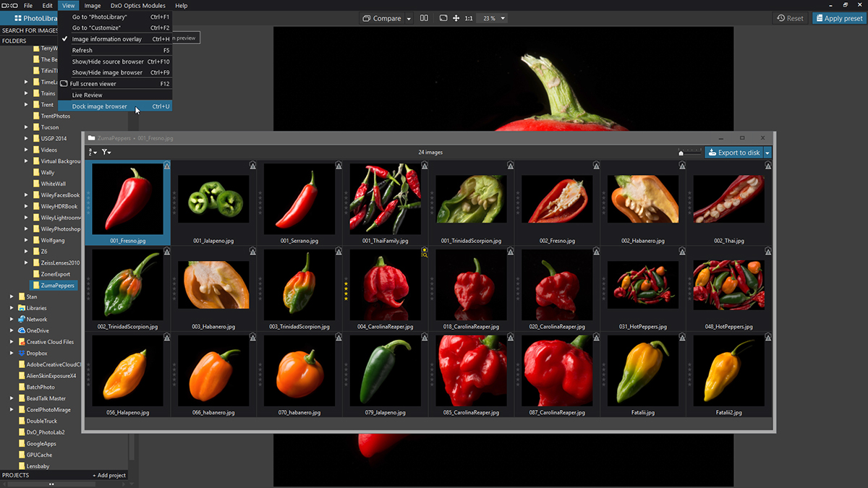The image size is (868, 488).
Task: Click the status icon on 004_CarolinaReaper.jpg thumbnail
Action: (x=425, y=252)
